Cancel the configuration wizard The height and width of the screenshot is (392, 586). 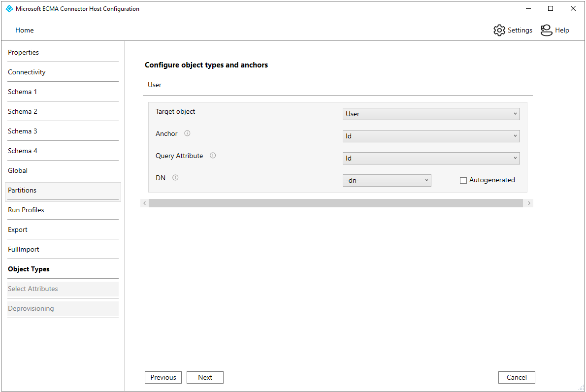click(517, 377)
